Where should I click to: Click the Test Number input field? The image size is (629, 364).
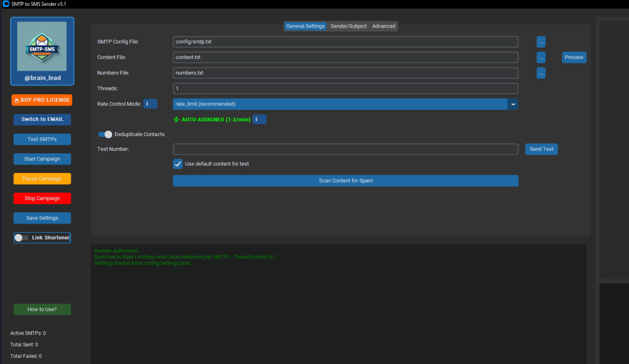click(345, 149)
